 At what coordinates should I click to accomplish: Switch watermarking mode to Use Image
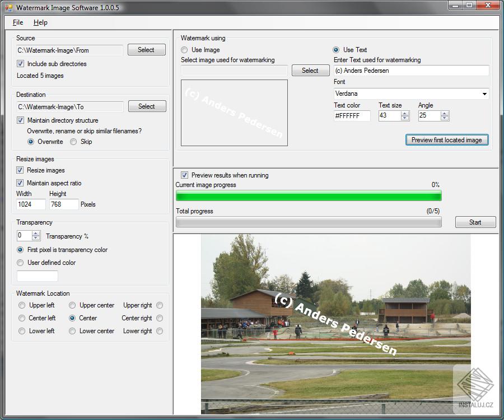click(184, 49)
